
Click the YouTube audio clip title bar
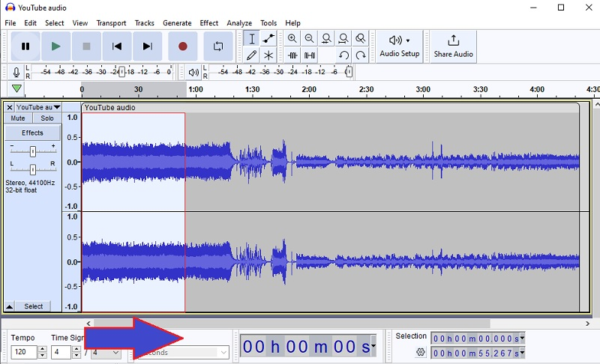pyautogui.click(x=331, y=108)
